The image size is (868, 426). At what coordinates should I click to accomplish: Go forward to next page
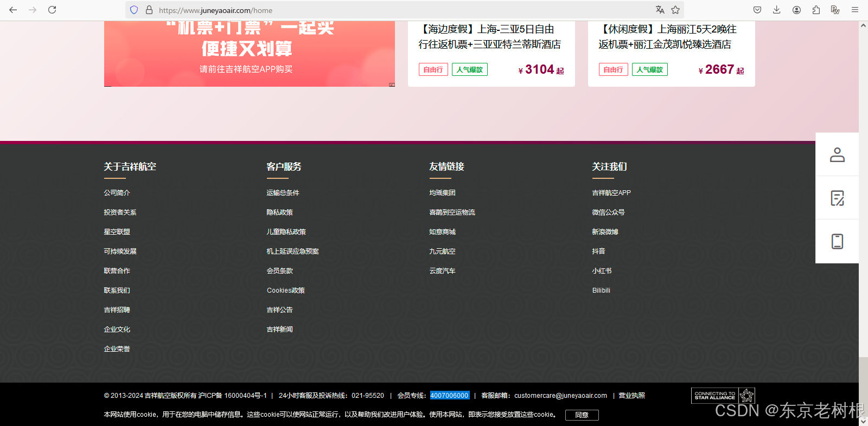pos(33,10)
